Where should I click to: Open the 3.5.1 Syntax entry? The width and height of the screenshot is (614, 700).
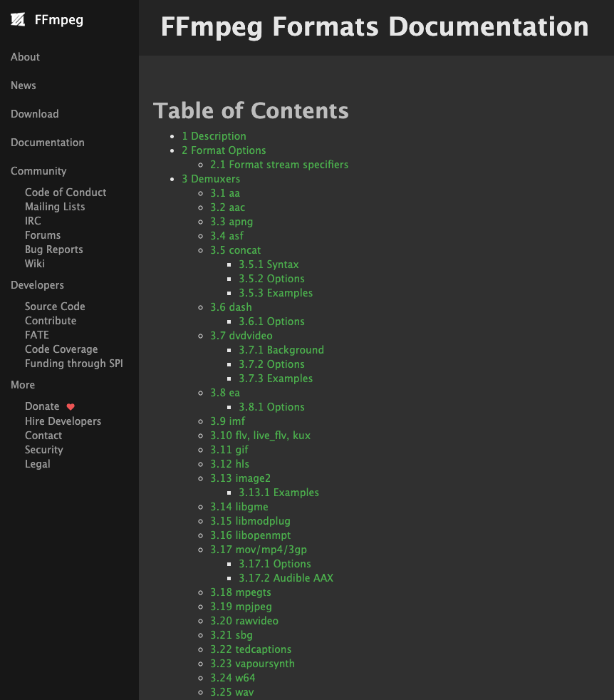tap(269, 264)
